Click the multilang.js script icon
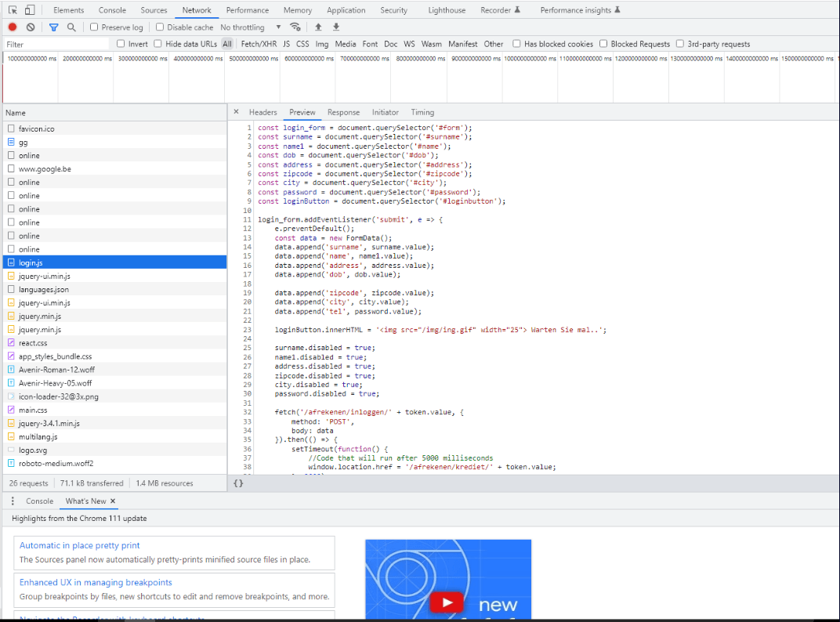Viewport: 840px width, 622px height. click(x=11, y=436)
